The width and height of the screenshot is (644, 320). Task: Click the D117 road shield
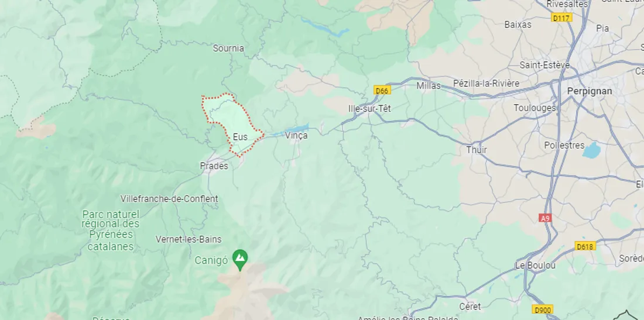(x=561, y=18)
